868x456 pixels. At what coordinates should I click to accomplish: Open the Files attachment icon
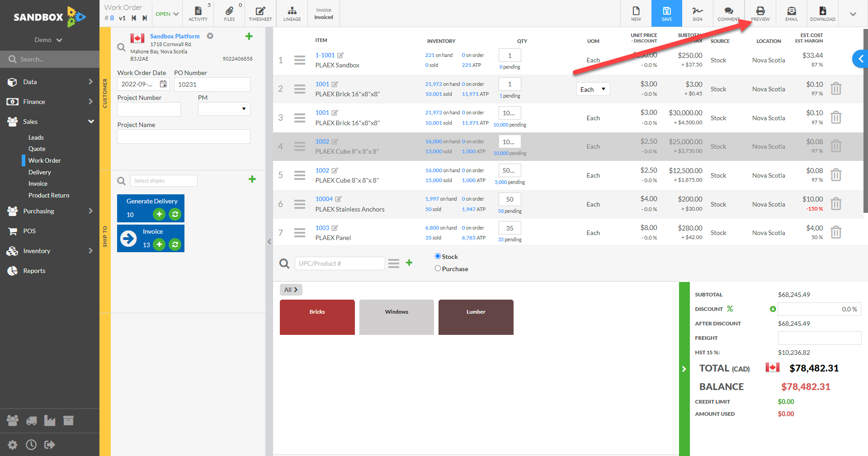click(229, 13)
